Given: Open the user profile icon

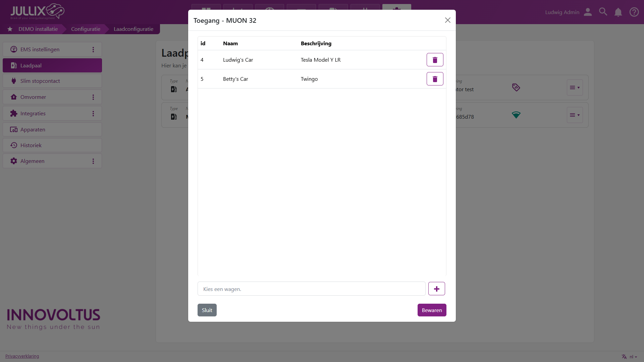Looking at the screenshot, I should point(588,12).
